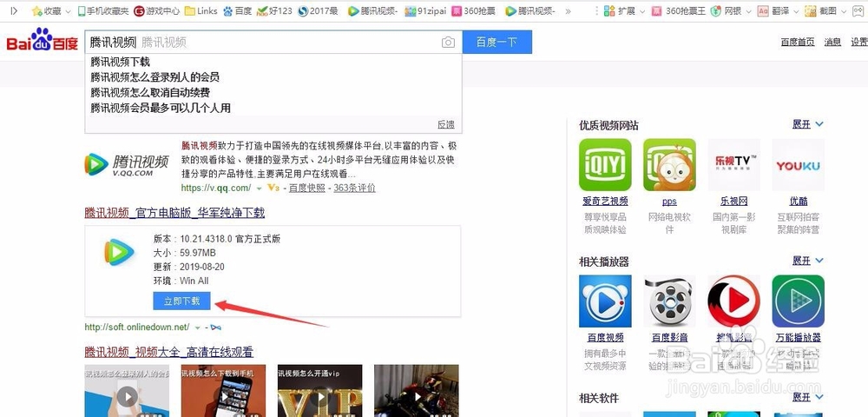The width and height of the screenshot is (868, 417).
Task: Open 手机收藏夹 bookmark
Action: click(103, 10)
